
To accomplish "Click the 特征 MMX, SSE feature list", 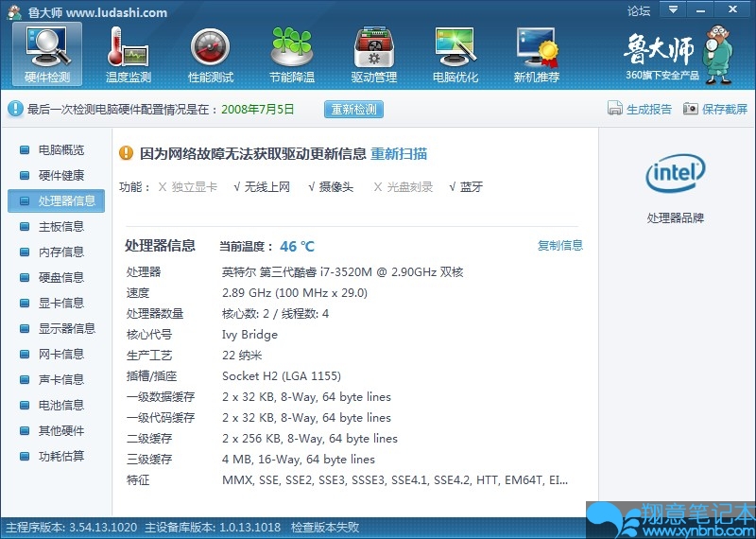I will pos(395,480).
